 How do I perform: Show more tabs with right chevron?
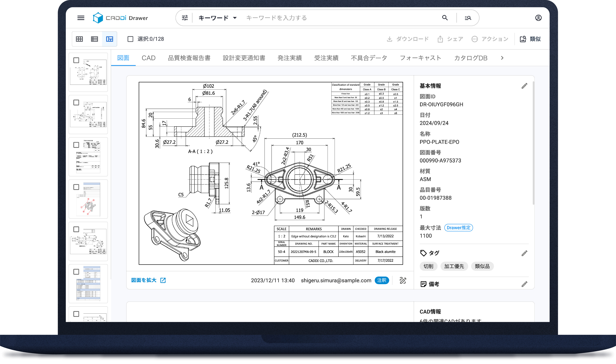coord(502,58)
